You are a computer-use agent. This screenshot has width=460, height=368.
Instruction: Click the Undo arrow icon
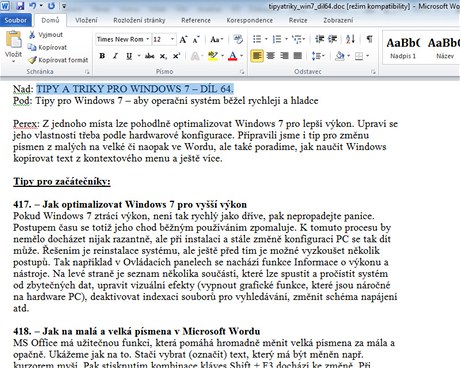pos(33,6)
